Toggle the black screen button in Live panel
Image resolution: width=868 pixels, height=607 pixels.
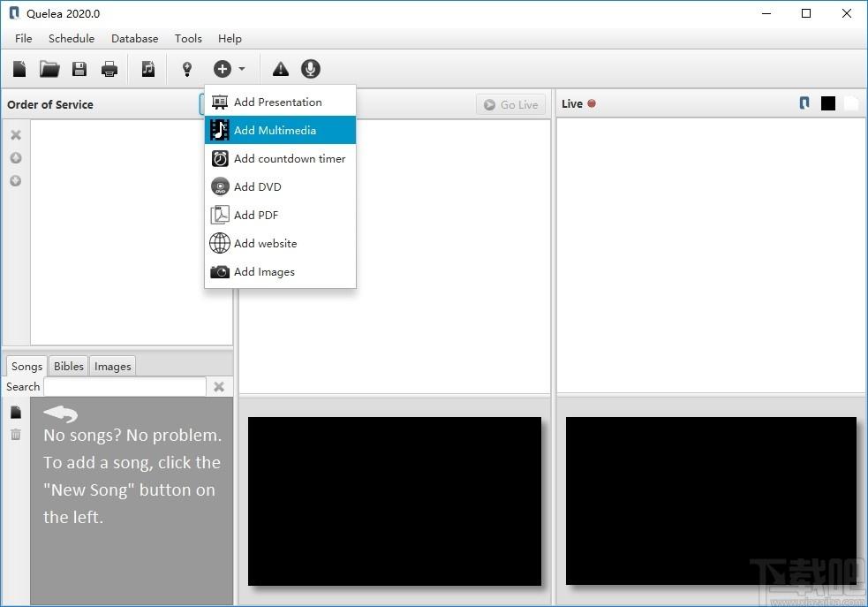(828, 103)
